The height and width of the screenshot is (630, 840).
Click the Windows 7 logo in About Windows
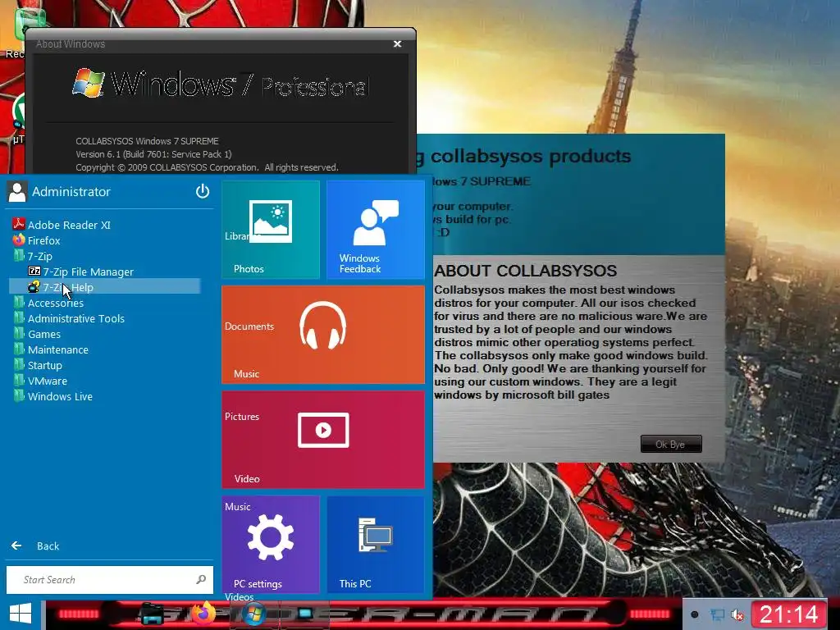pos(89,83)
